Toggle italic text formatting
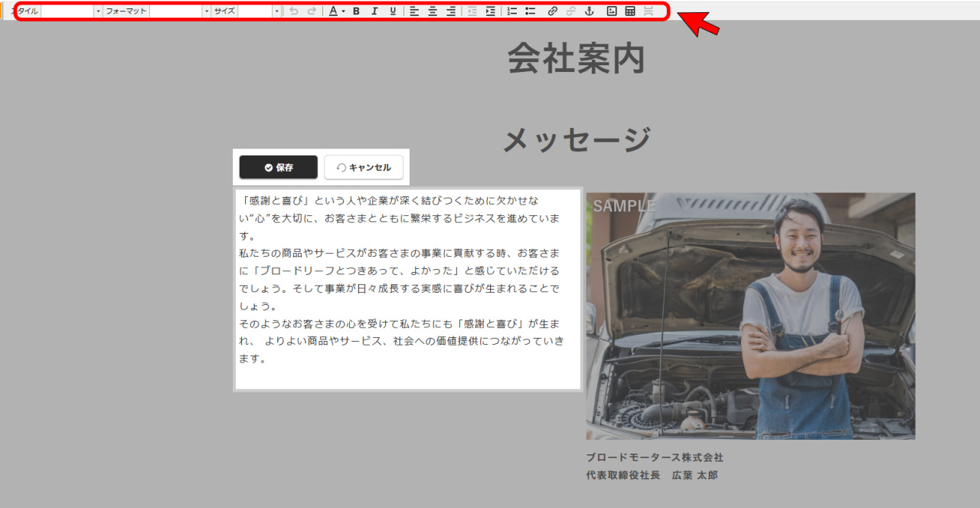 pos(374,11)
